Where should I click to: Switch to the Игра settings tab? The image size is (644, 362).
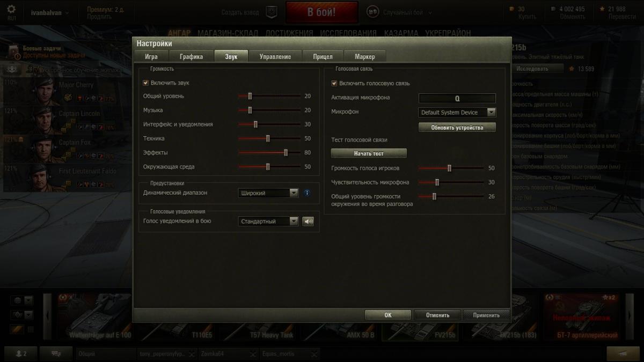(151, 56)
